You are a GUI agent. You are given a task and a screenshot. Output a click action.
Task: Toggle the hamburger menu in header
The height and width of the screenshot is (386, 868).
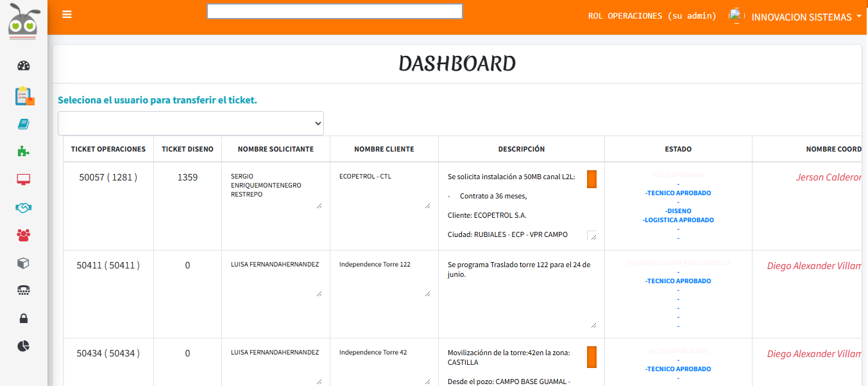tap(67, 14)
